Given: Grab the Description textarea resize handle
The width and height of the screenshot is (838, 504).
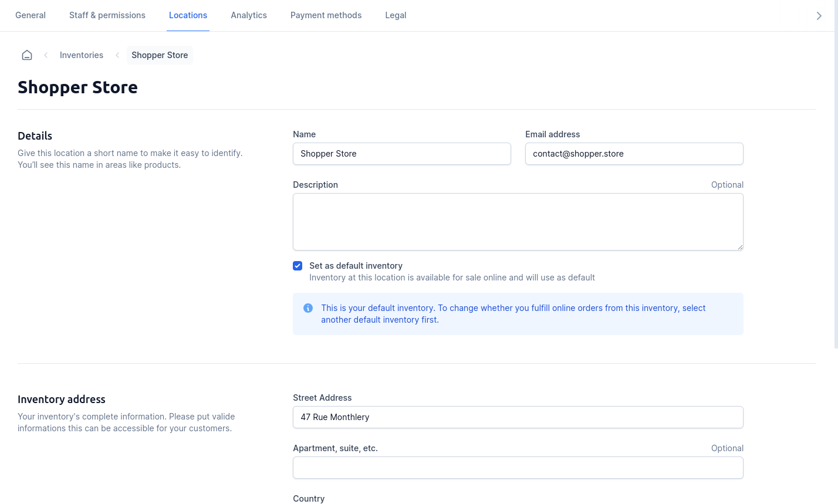Looking at the screenshot, I should (740, 247).
